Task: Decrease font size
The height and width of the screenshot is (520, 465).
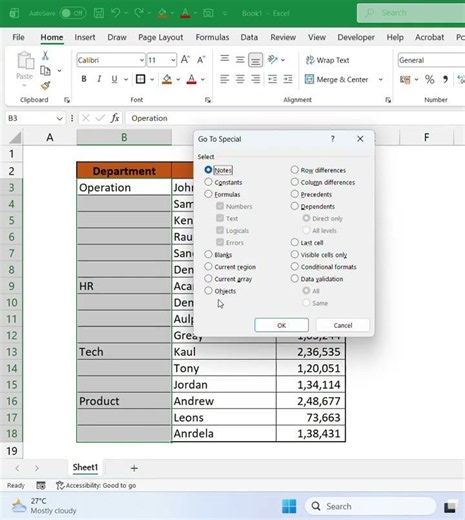Action: (201, 60)
